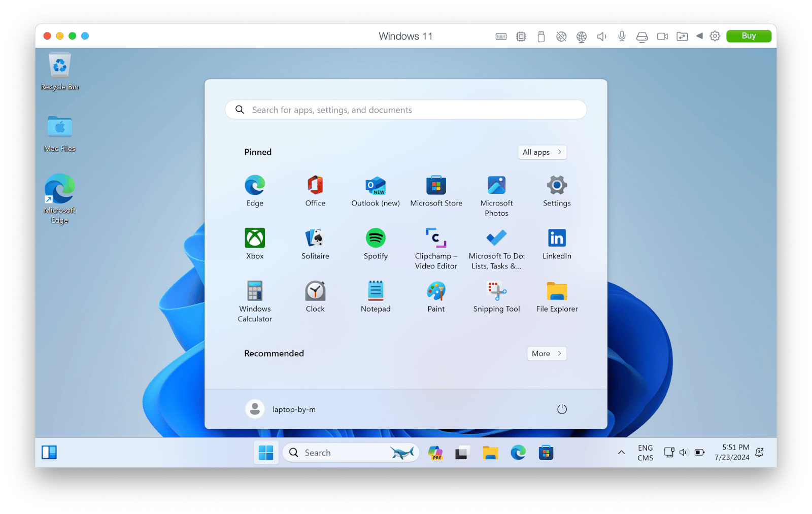
Task: Click keyboard icon in Parallels toolbar
Action: 501,37
